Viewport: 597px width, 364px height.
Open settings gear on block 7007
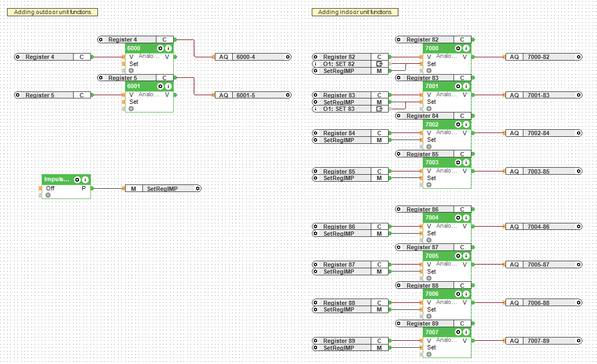(x=458, y=332)
